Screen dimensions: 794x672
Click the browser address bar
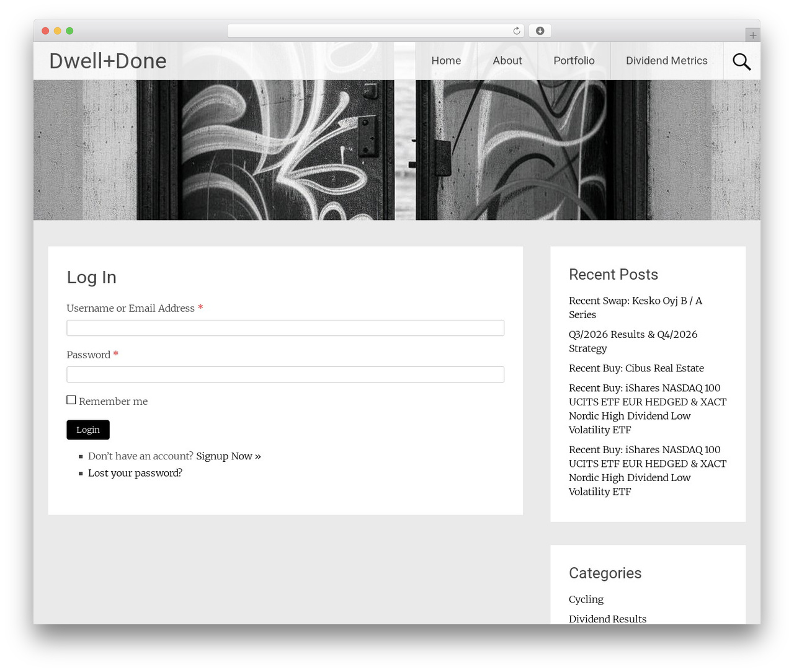coord(375,31)
